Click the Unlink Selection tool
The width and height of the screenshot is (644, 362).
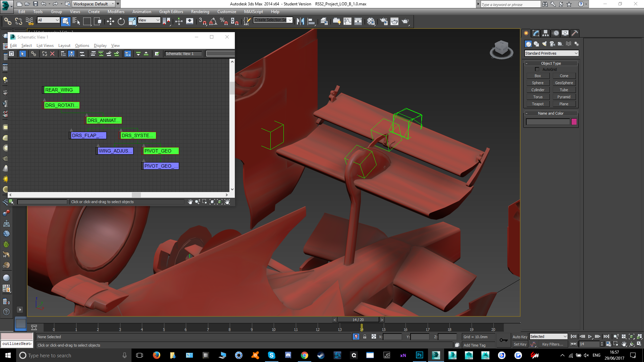click(18, 21)
